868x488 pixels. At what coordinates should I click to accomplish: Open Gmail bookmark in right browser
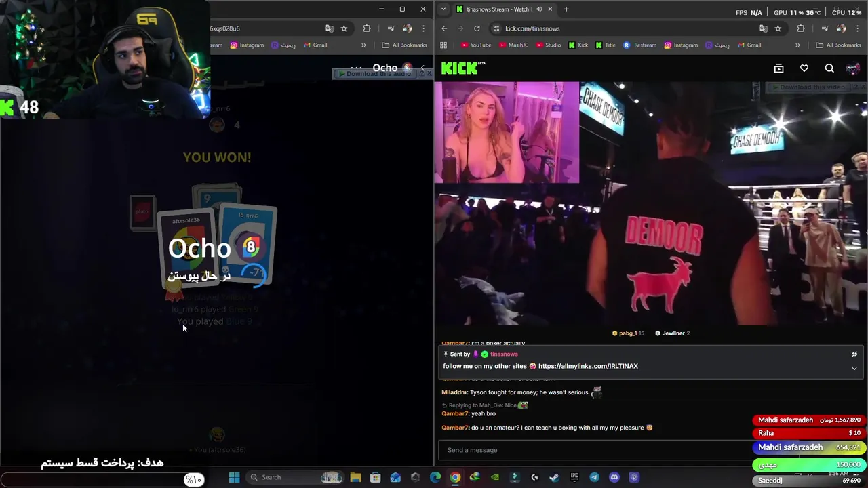(x=749, y=45)
